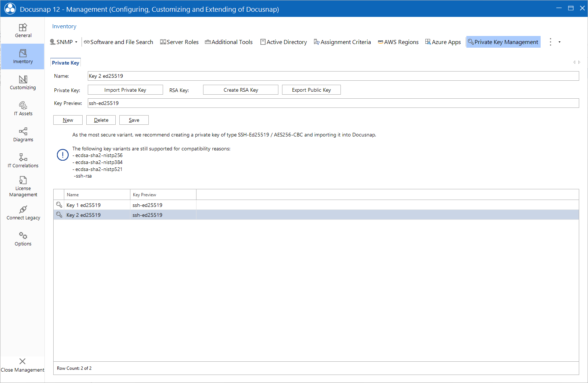Maximize the Docusnap window
Image resolution: width=588 pixels, height=383 pixels.
[571, 8]
